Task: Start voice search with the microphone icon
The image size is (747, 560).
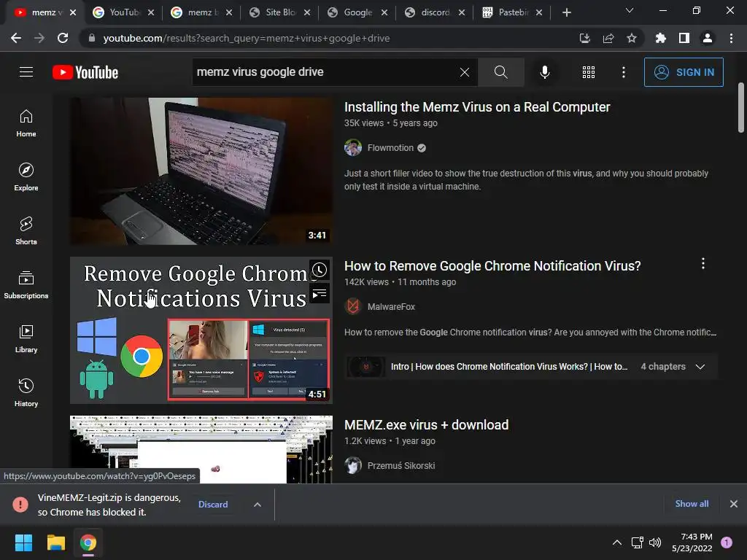Action: [544, 72]
